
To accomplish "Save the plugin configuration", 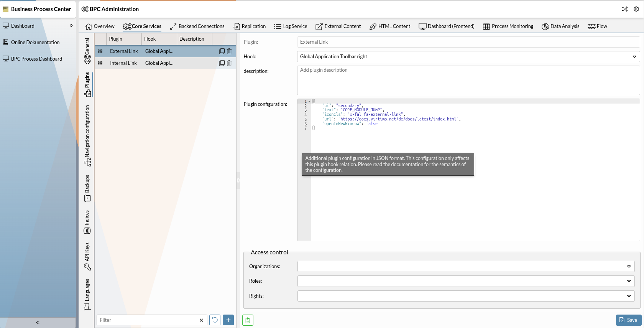I will click(x=628, y=320).
